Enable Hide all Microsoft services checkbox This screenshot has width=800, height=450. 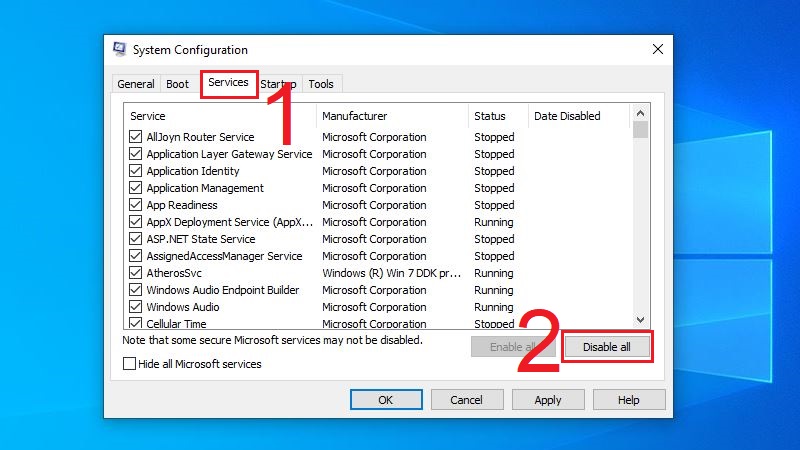(x=129, y=364)
